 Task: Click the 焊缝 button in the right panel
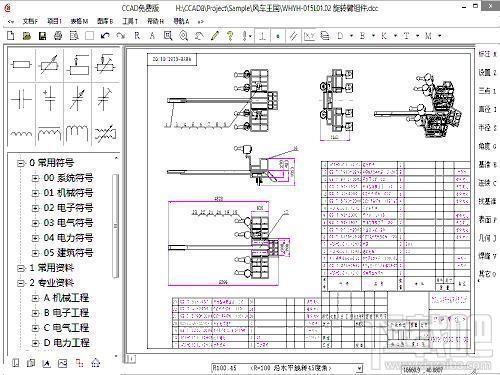point(487,256)
